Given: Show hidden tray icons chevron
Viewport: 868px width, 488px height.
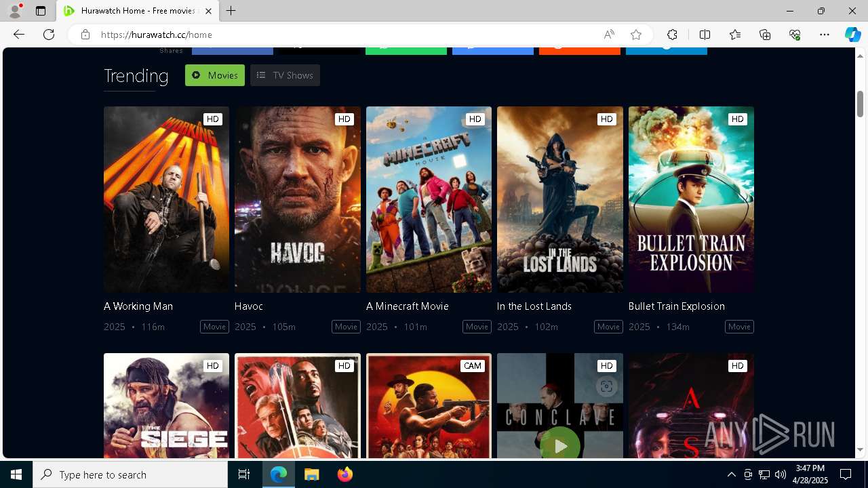Looking at the screenshot, I should point(731,474).
